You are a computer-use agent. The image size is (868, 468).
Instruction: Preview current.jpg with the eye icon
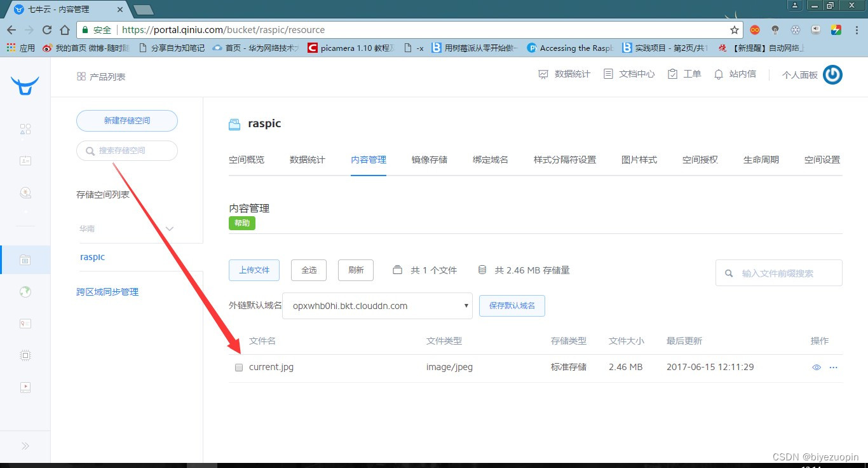click(x=817, y=368)
